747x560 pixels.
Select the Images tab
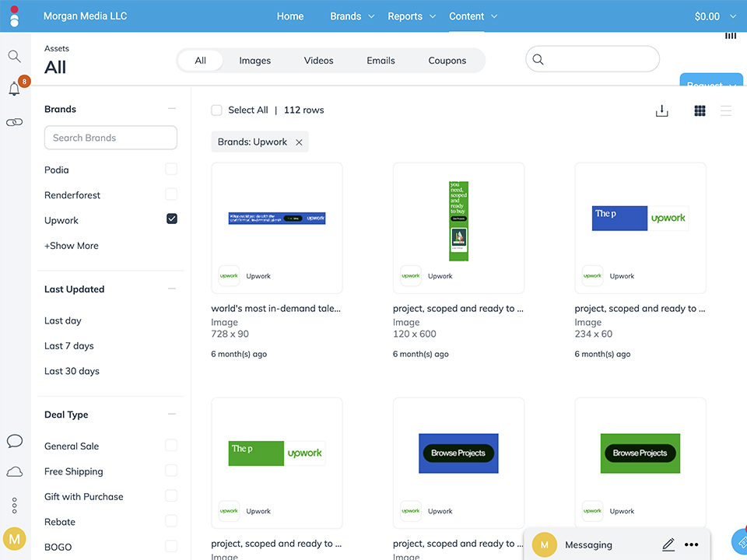(x=255, y=61)
